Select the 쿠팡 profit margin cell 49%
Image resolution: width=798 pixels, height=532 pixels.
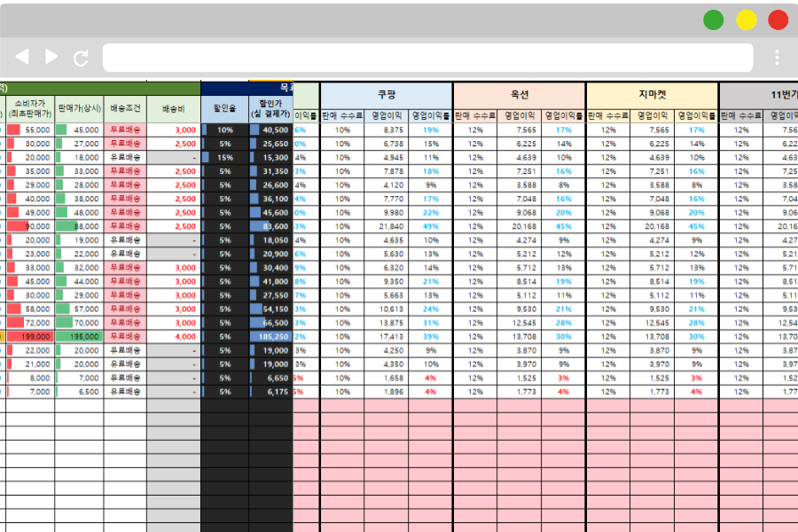click(431, 226)
